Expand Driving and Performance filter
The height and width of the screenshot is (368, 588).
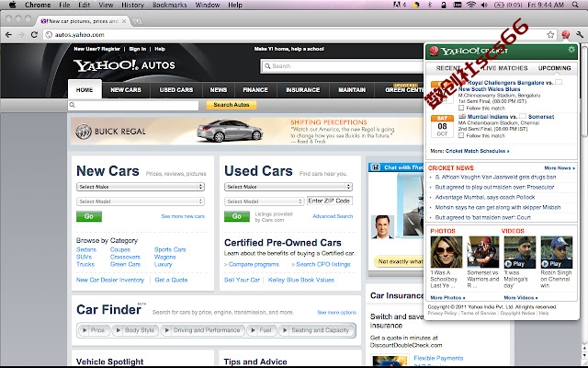(x=203, y=330)
